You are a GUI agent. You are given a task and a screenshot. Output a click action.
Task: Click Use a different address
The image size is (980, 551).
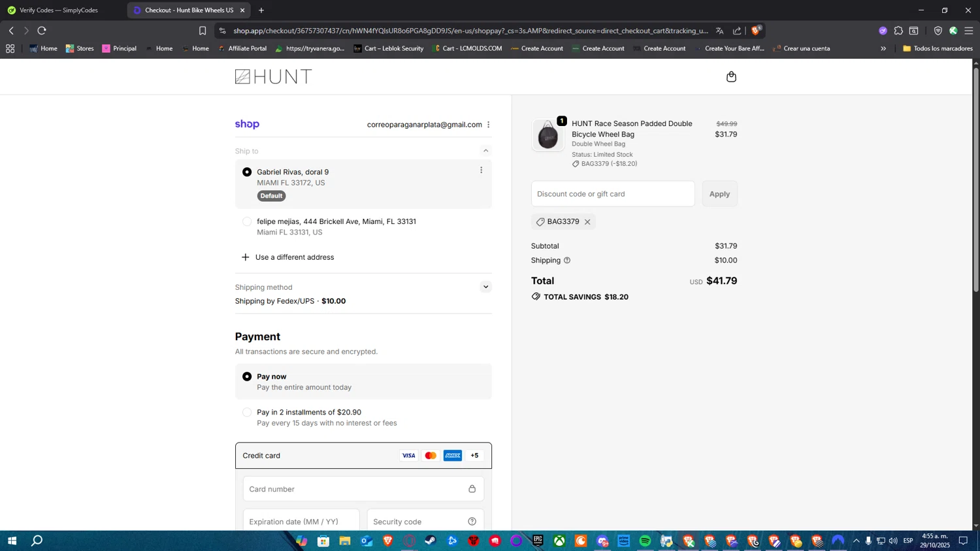point(288,257)
